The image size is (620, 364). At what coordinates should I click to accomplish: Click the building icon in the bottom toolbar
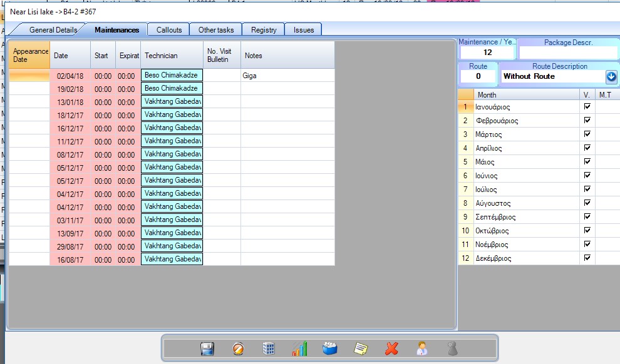pos(269,349)
